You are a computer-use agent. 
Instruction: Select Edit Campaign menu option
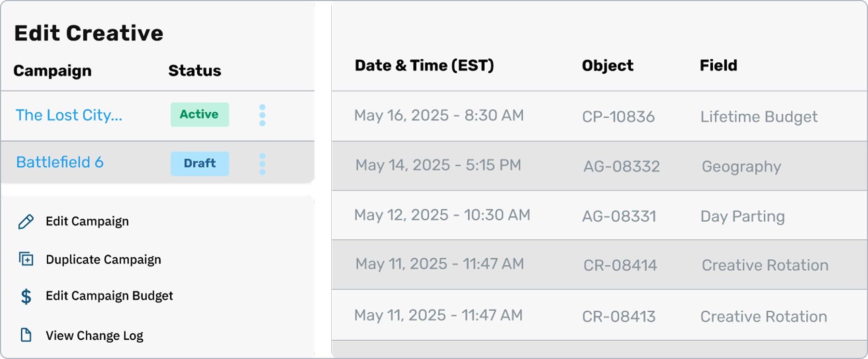[x=87, y=221]
